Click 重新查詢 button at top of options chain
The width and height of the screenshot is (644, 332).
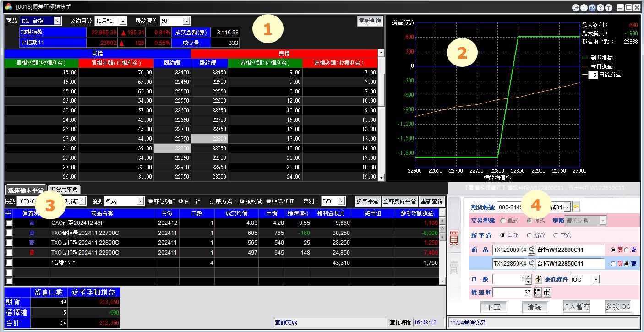click(370, 21)
